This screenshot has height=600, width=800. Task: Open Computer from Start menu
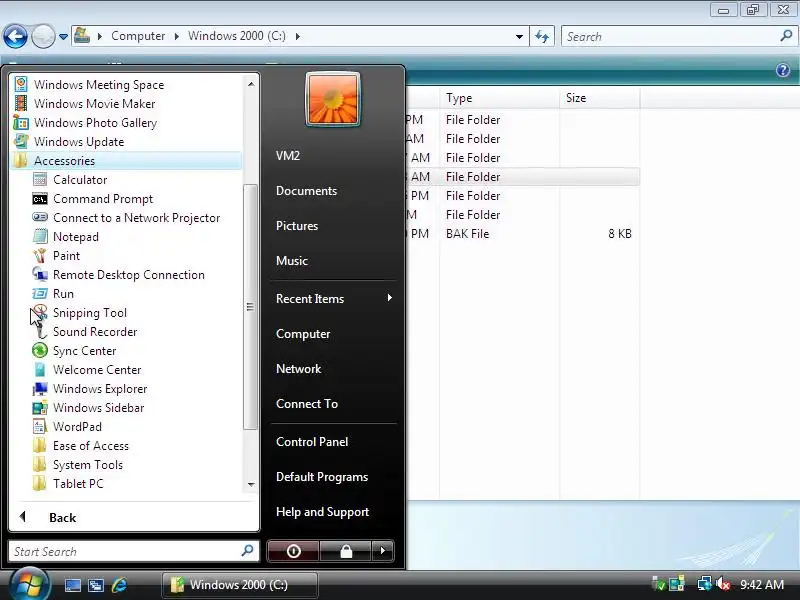coord(303,334)
